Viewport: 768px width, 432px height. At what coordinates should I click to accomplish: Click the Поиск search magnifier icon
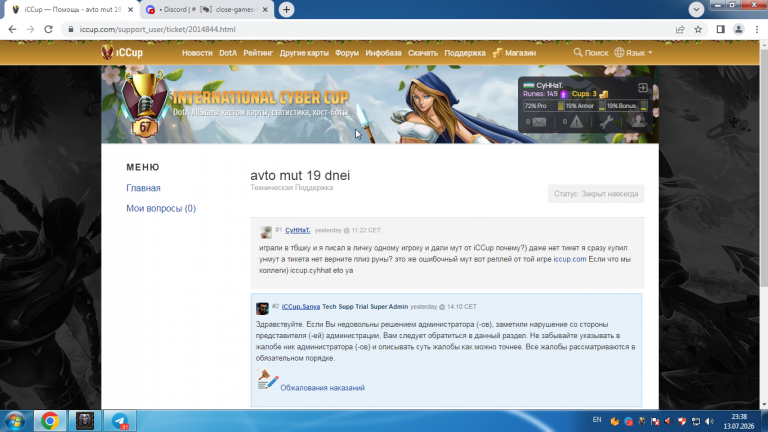click(x=578, y=52)
